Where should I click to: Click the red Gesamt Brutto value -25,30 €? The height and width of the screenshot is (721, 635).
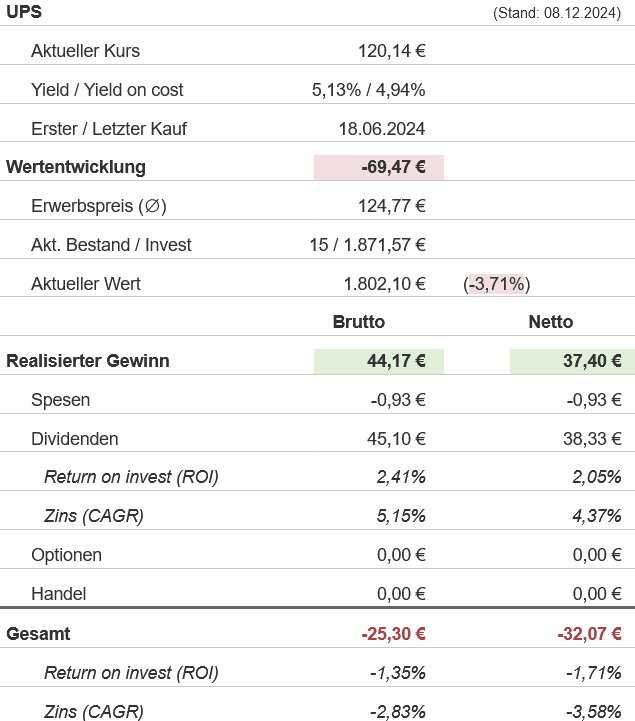click(393, 634)
